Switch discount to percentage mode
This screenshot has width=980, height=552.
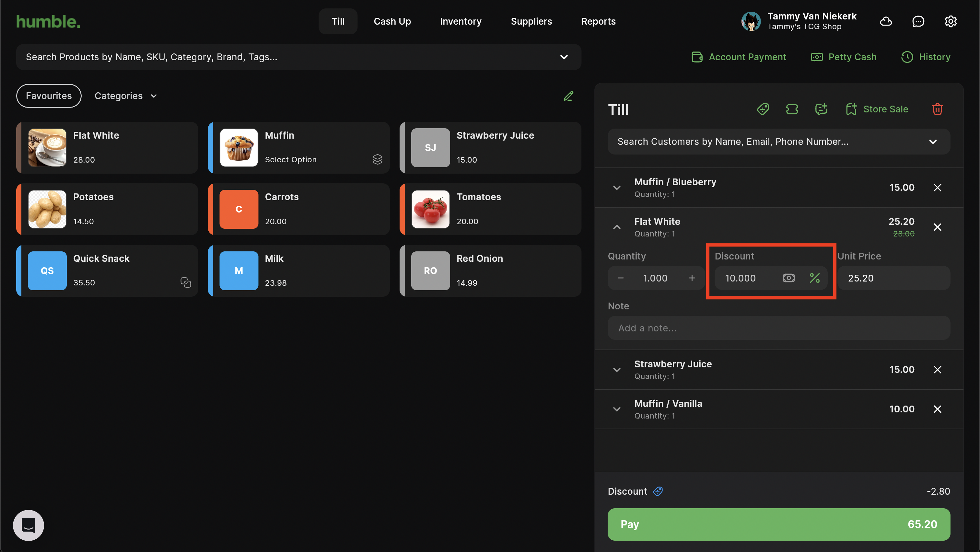click(x=814, y=278)
